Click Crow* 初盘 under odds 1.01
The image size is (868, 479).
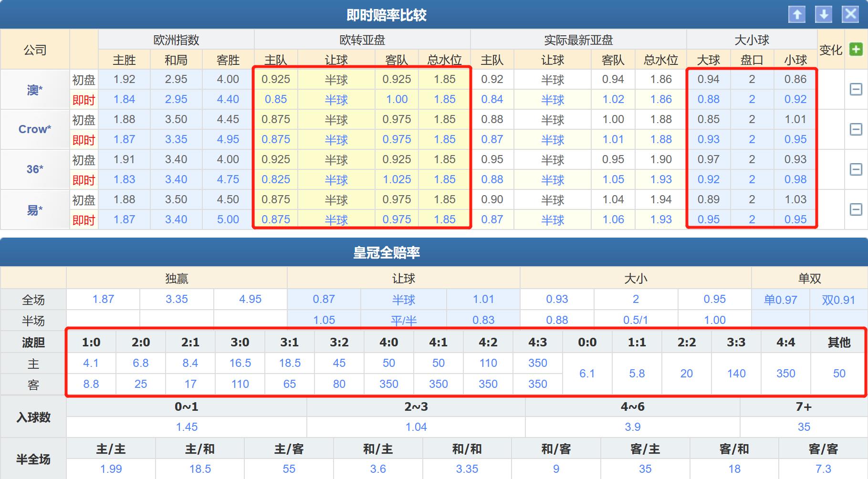coord(795,119)
